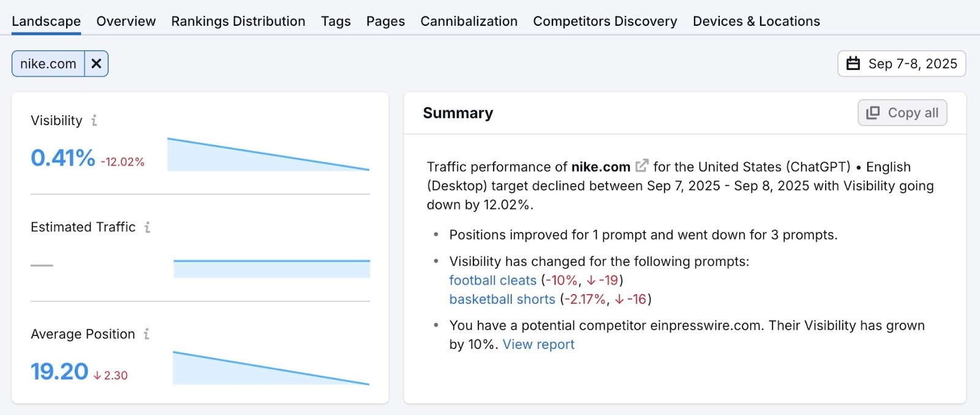Click the Average Position sparkline chart
Screen dimensions: 980x415
coord(271,368)
